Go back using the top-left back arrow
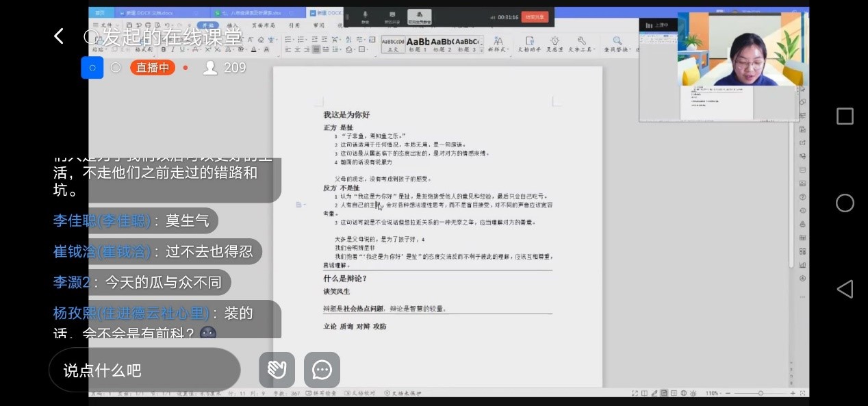The image size is (868, 406). click(59, 36)
